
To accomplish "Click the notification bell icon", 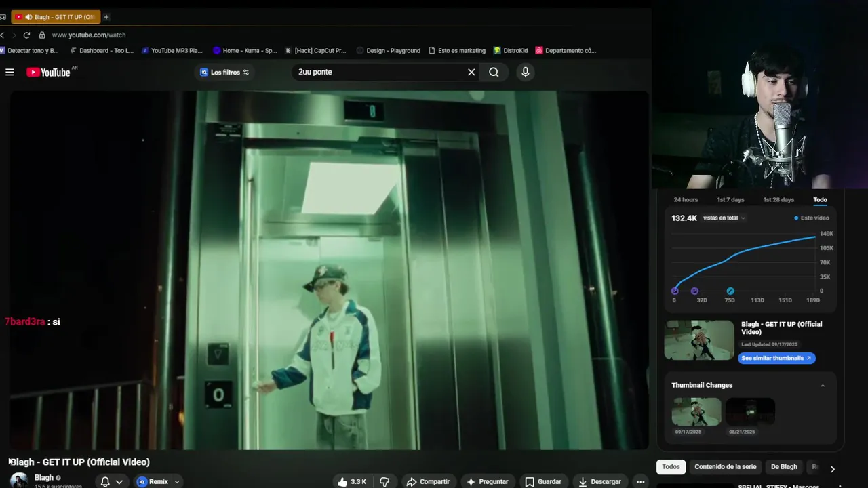I will 105,482.
